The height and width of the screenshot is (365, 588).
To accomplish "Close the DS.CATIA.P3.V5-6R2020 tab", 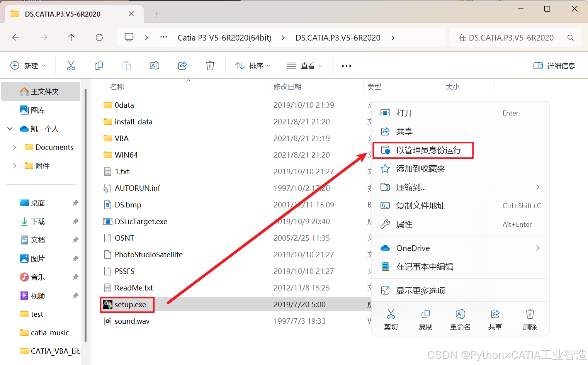I will (131, 14).
